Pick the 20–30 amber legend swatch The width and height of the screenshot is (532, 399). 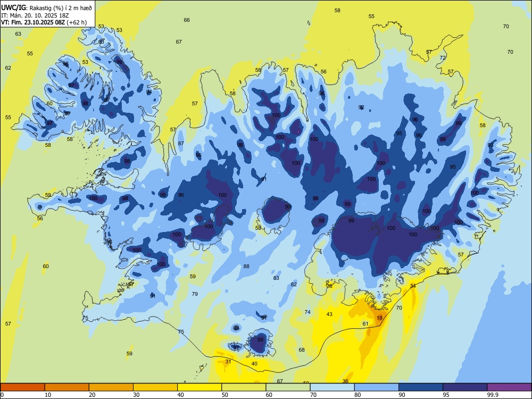[x=111, y=387]
